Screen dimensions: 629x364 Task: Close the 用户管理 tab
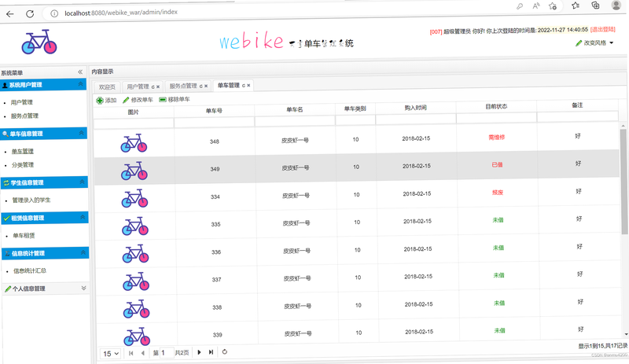tap(158, 86)
